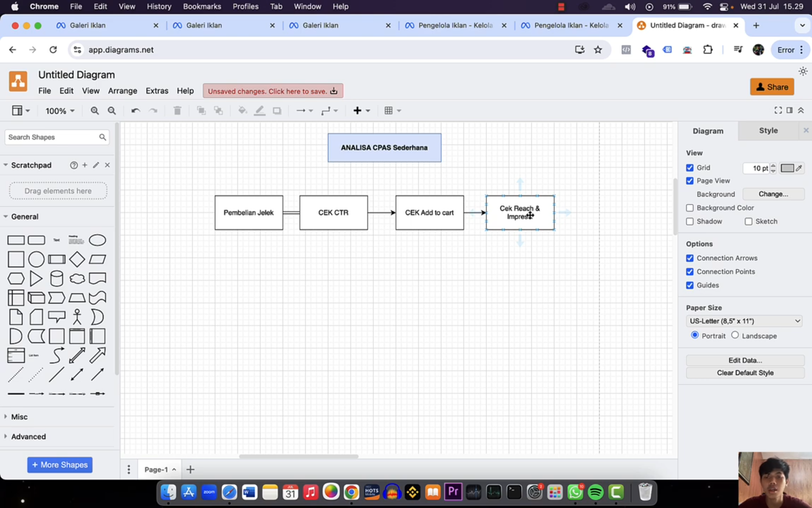Click the Search Shapes field
The width and height of the screenshot is (812, 508).
(x=53, y=137)
